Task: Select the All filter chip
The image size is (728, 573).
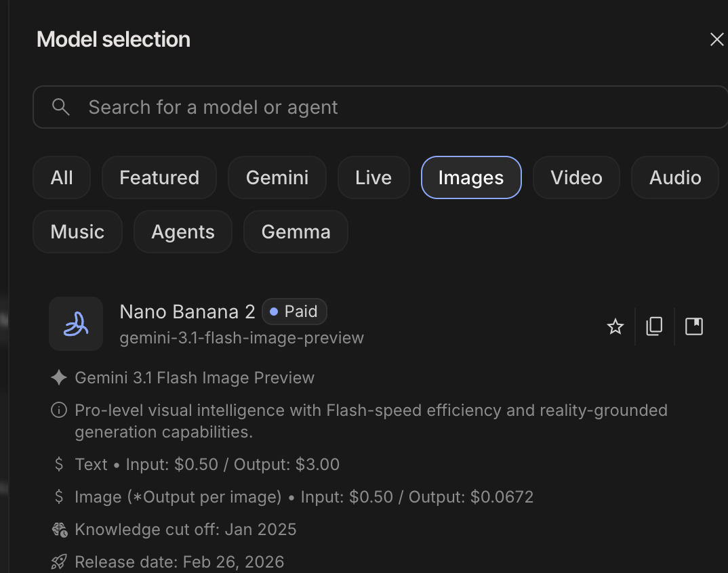Action: click(62, 177)
